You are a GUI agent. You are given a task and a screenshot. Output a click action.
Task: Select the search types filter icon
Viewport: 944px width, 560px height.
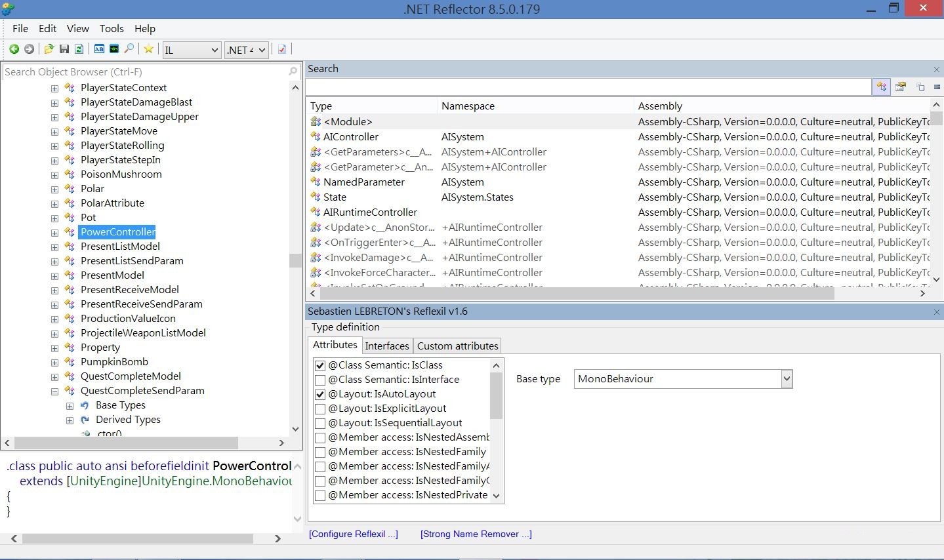[x=882, y=87]
